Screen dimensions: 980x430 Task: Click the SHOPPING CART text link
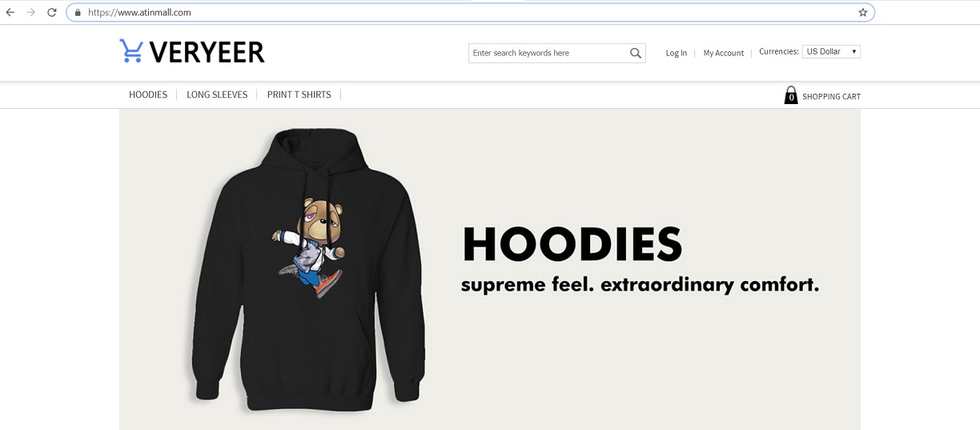[x=831, y=96]
